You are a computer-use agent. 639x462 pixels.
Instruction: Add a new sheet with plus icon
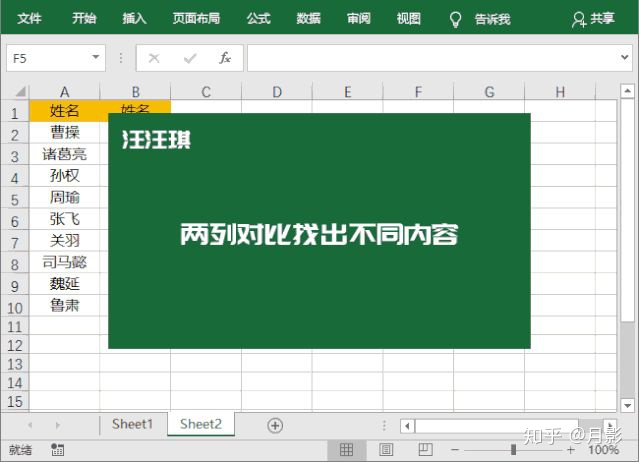[275, 425]
